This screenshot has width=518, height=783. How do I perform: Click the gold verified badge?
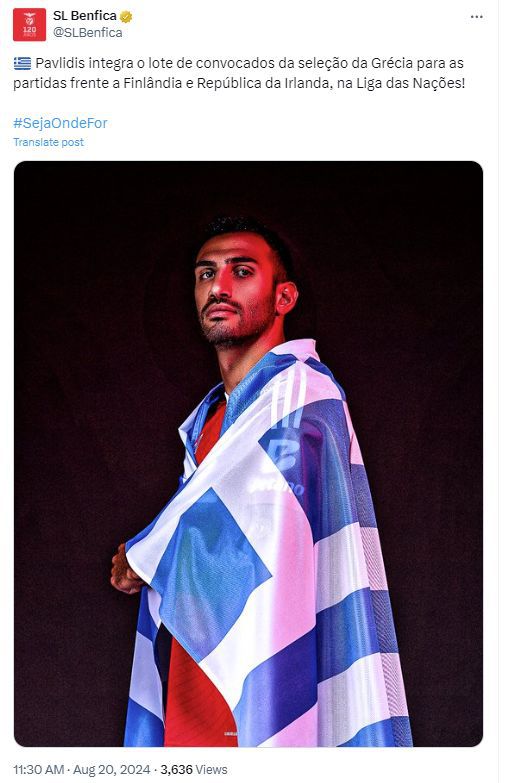click(x=126, y=16)
